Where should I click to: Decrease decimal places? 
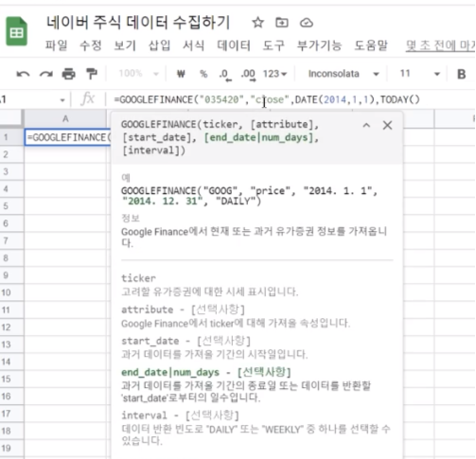(225, 75)
